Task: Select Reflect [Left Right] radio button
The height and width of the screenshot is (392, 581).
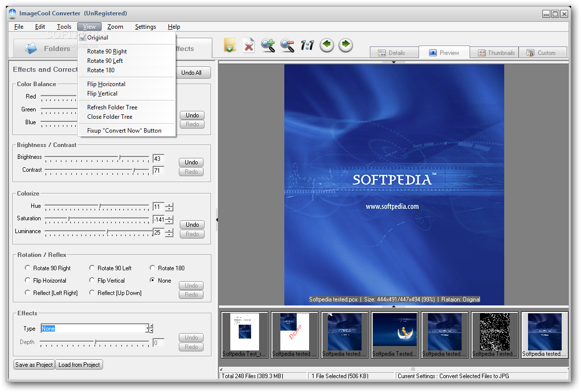Action: 27,293
